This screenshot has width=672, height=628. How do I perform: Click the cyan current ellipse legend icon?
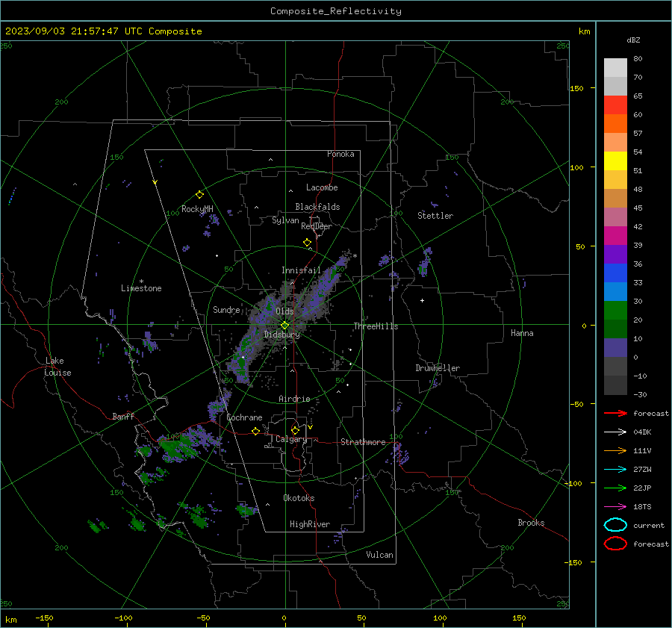tap(615, 525)
